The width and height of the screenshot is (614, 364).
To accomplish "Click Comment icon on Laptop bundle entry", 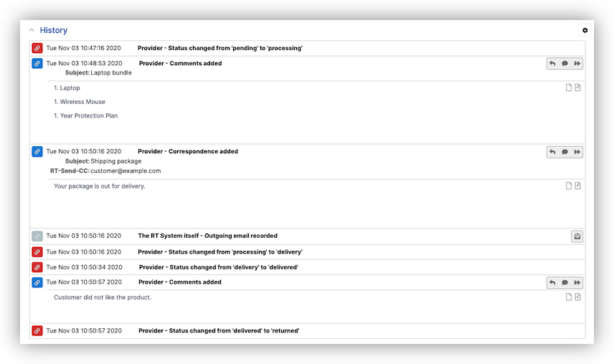I will coord(565,64).
